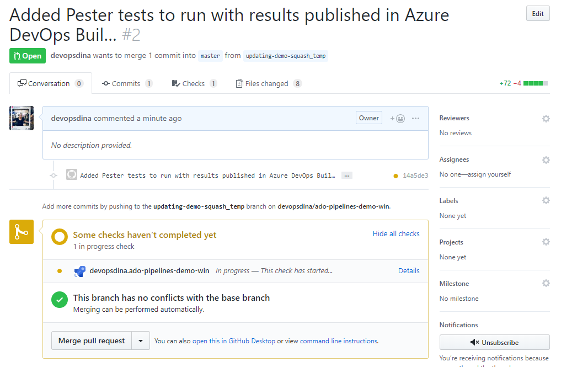The width and height of the screenshot is (588, 367).
Task: Click the Unsubscribe button
Action: 494,342
